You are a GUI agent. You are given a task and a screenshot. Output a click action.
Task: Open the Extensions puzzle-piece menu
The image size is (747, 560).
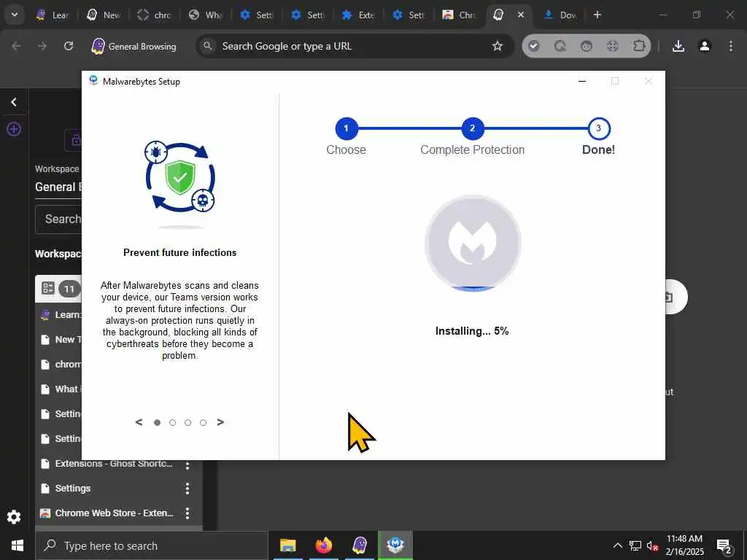pos(639,46)
